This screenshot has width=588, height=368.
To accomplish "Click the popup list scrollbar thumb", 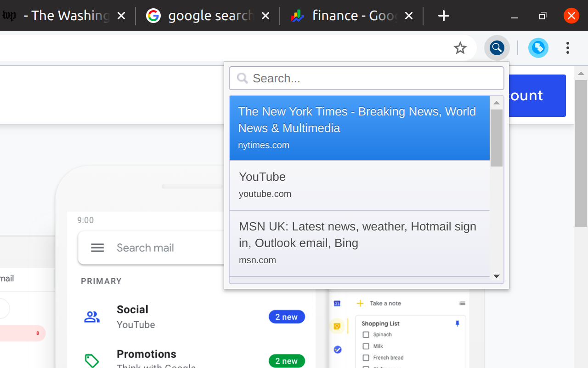I will click(x=497, y=138).
